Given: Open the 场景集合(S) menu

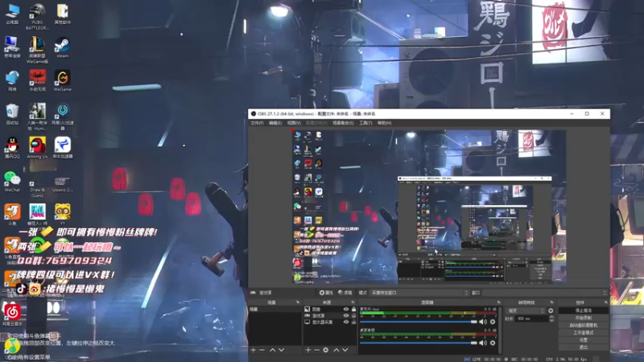Looking at the screenshot, I should click(x=343, y=123).
